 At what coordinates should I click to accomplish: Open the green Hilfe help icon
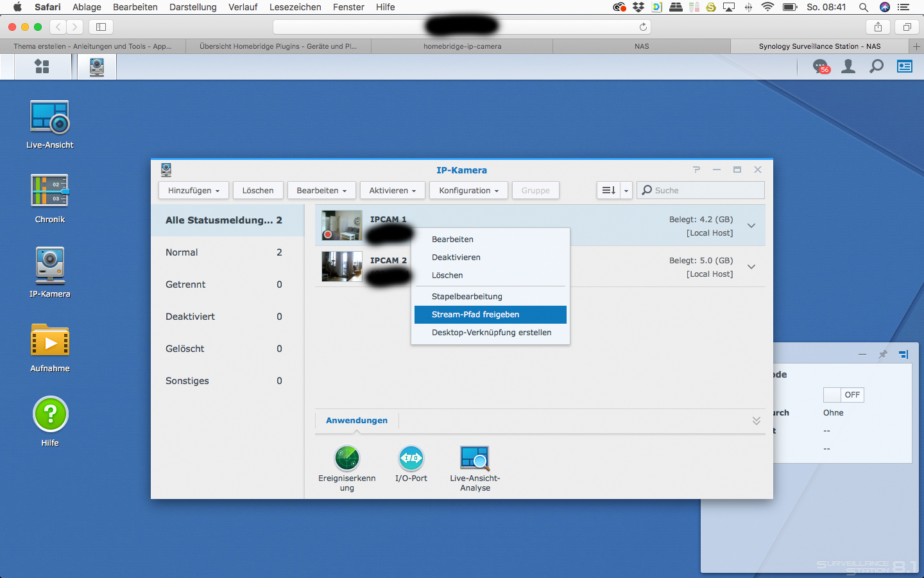point(50,415)
